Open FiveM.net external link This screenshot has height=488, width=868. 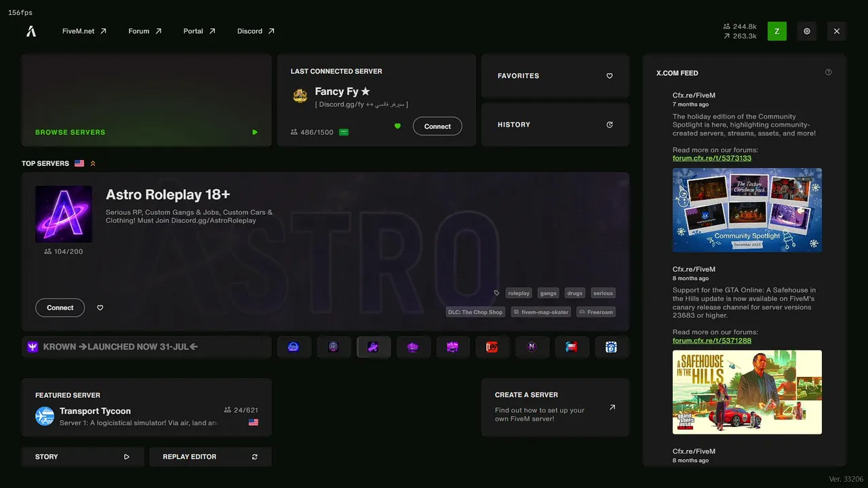(x=85, y=31)
